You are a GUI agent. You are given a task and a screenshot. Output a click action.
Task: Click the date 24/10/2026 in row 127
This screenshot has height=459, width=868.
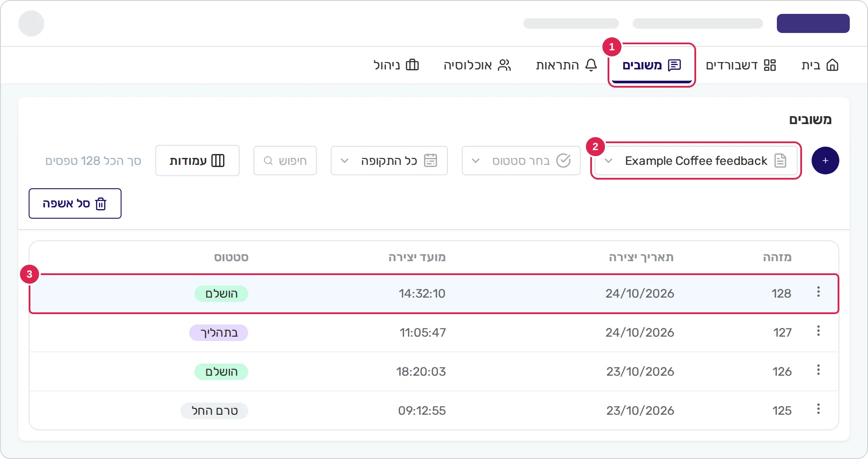(x=640, y=333)
